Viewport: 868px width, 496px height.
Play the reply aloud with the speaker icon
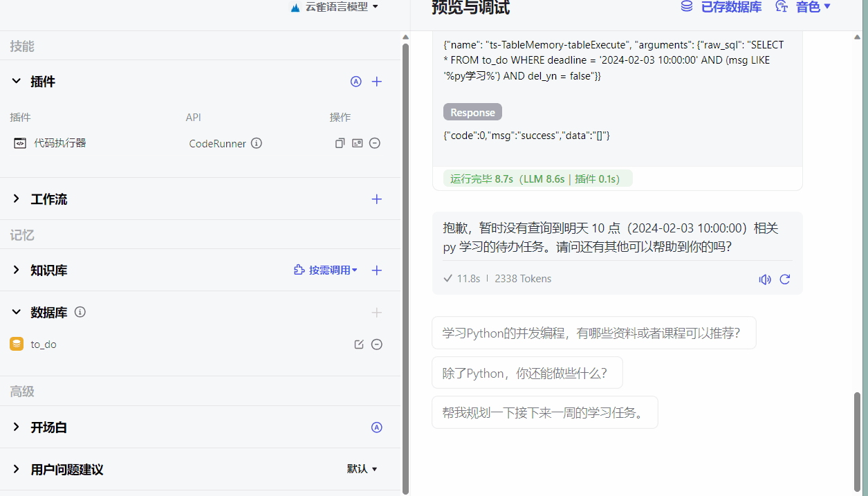764,279
